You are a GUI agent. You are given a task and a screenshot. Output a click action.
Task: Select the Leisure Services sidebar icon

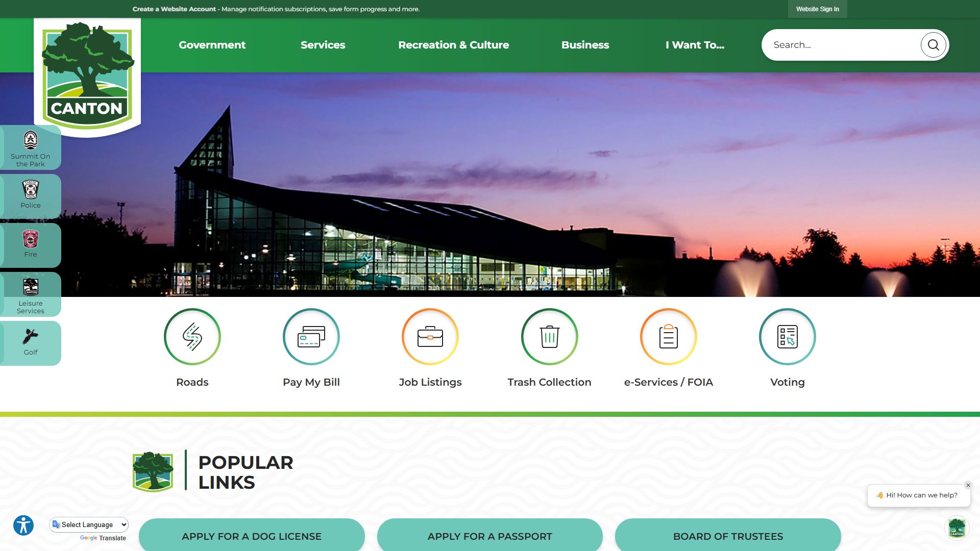pos(30,287)
